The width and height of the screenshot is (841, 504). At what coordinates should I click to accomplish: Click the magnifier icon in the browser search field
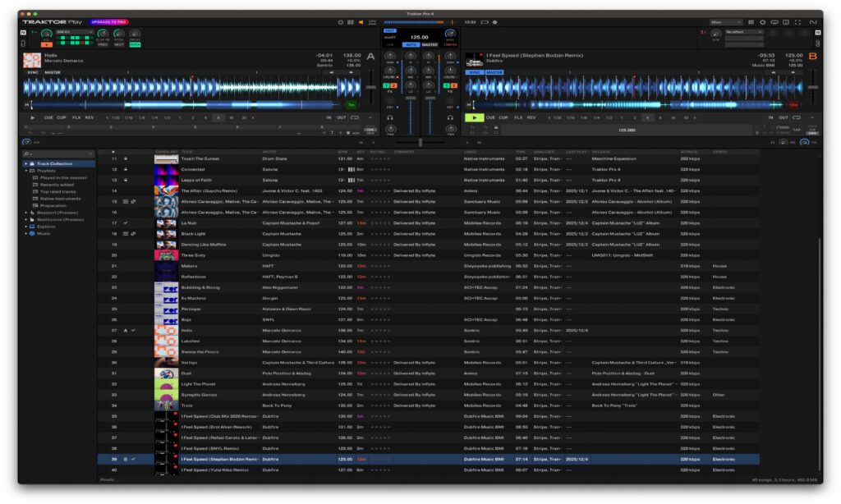point(25,153)
